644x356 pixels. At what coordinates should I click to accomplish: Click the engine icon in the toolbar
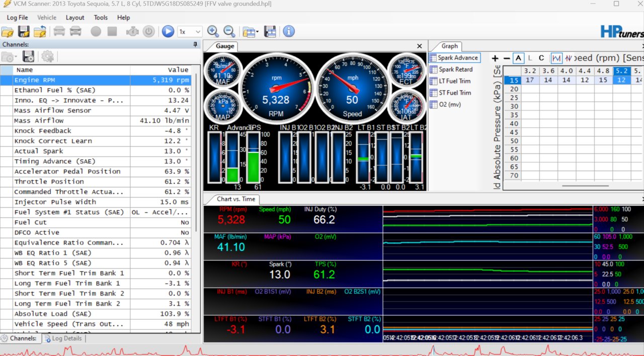point(132,31)
